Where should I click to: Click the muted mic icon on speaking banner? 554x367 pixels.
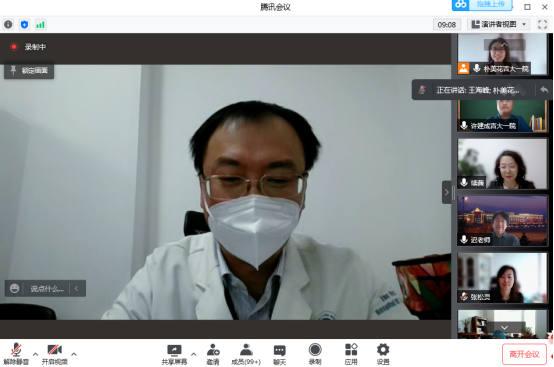422,90
